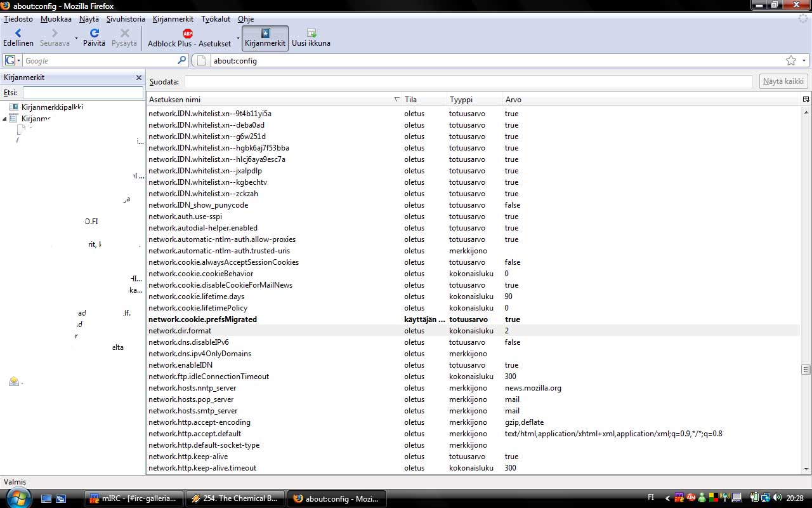Screen dimensions: 812x508
Task: Expand the address bar URL history dropdown
Action: [804, 60]
